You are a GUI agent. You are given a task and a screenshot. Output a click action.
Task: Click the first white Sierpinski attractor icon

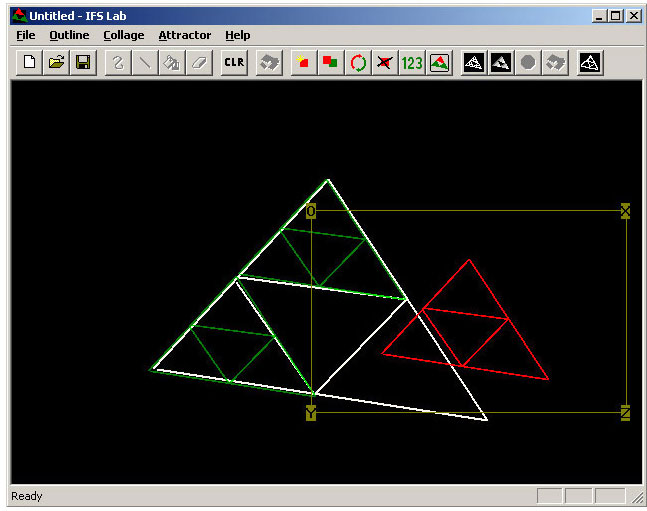coord(474,63)
